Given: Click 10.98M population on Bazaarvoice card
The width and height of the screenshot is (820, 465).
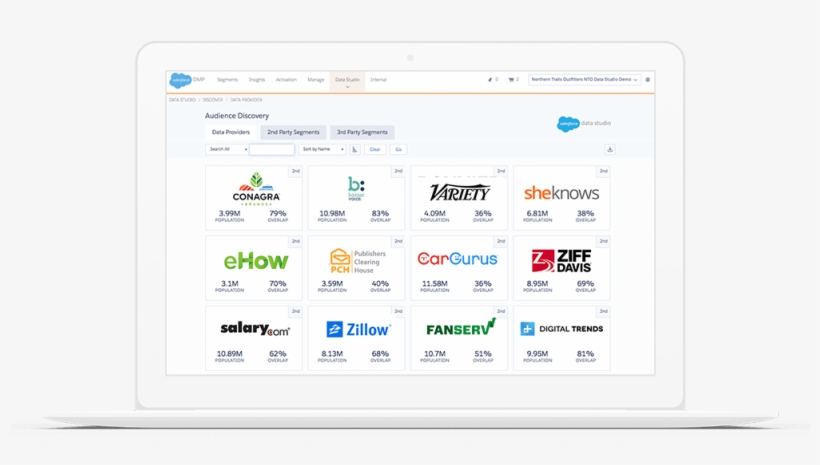Looking at the screenshot, I should [x=332, y=213].
